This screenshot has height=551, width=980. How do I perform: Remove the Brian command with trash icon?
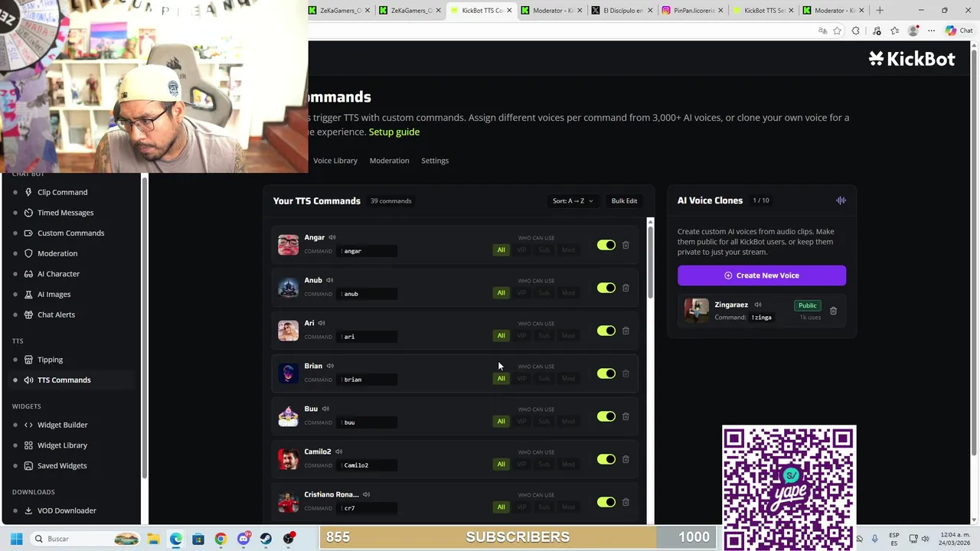(x=626, y=373)
